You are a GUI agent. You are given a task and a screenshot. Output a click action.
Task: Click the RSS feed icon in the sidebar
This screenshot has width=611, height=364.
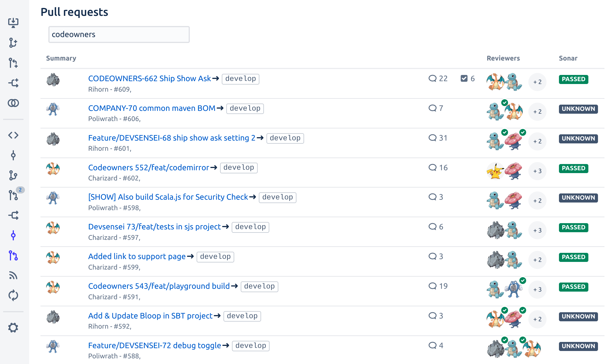13,275
